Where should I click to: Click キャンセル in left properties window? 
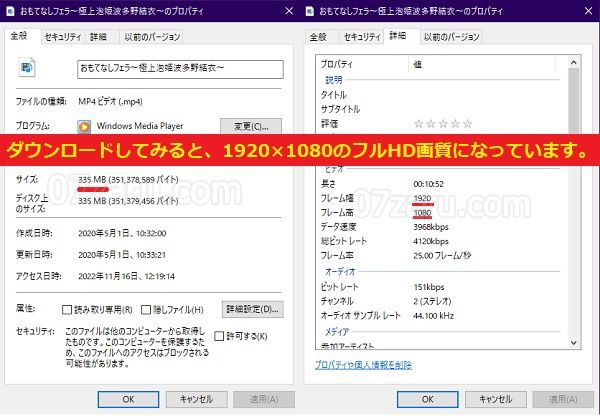tap(197, 399)
